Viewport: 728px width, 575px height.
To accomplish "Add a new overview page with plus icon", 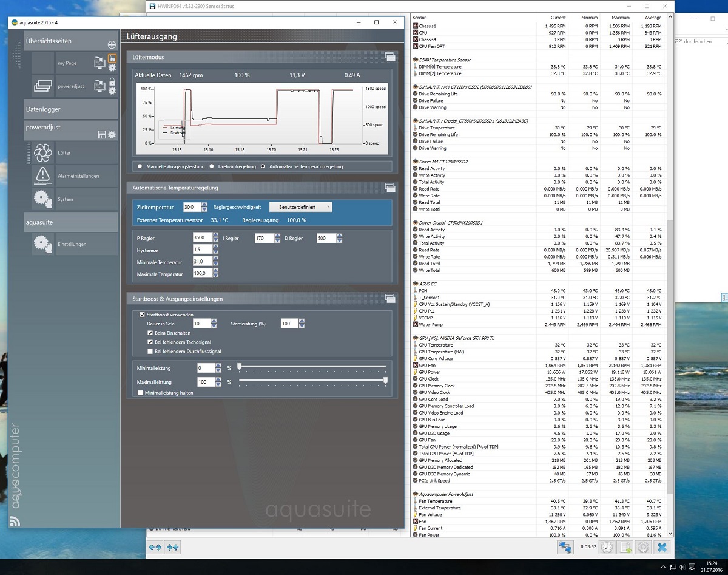I will (x=111, y=44).
